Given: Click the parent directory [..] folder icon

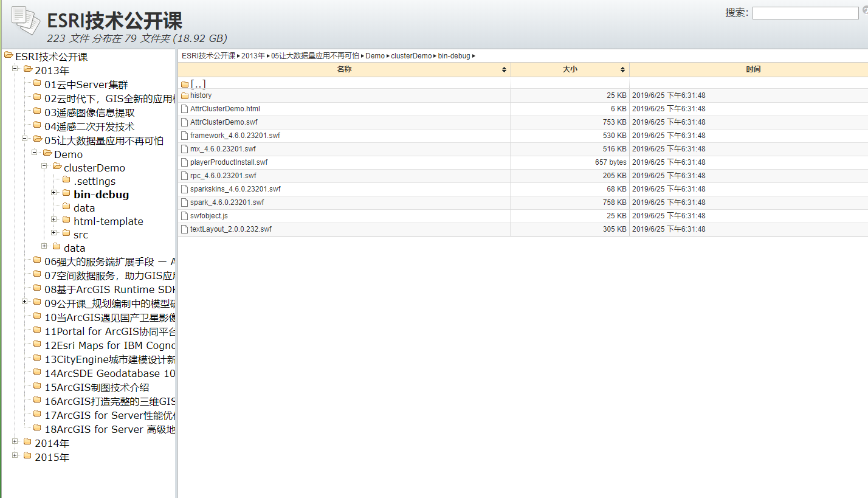Looking at the screenshot, I should coord(185,85).
